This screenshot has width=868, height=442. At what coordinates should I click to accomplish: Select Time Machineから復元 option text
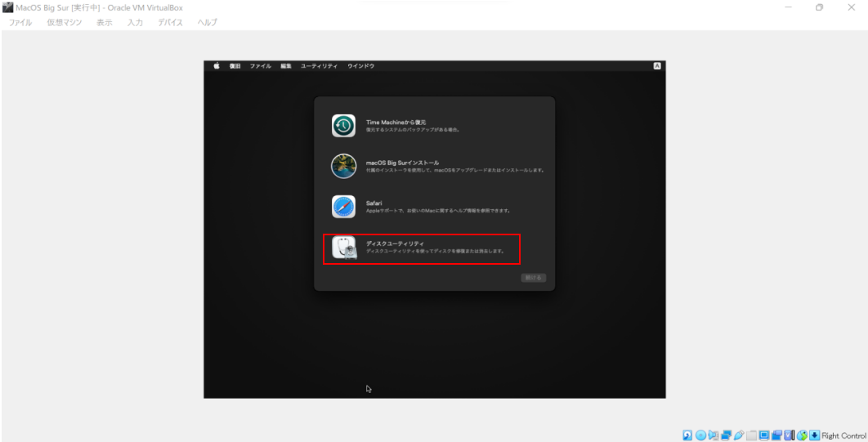pyautogui.click(x=396, y=123)
